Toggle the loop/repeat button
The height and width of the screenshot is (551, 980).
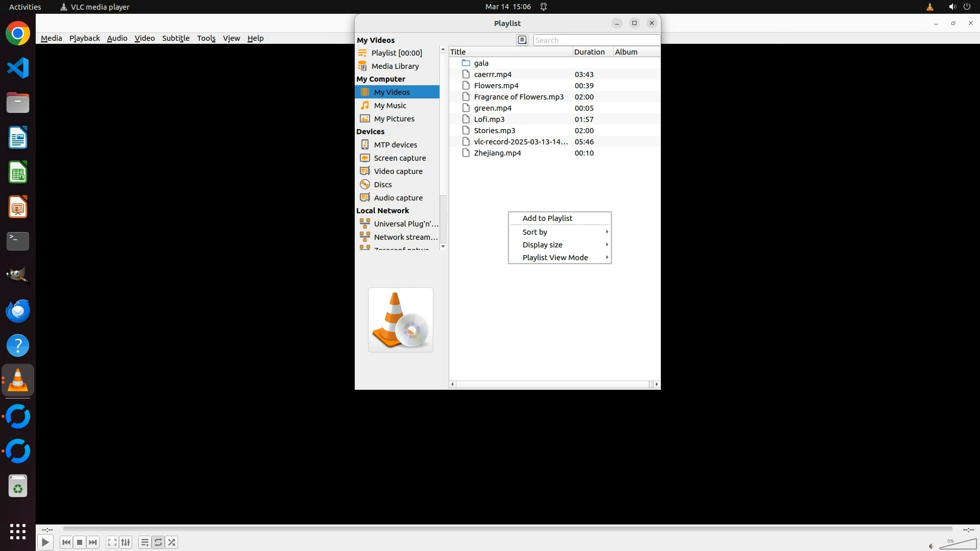(158, 542)
